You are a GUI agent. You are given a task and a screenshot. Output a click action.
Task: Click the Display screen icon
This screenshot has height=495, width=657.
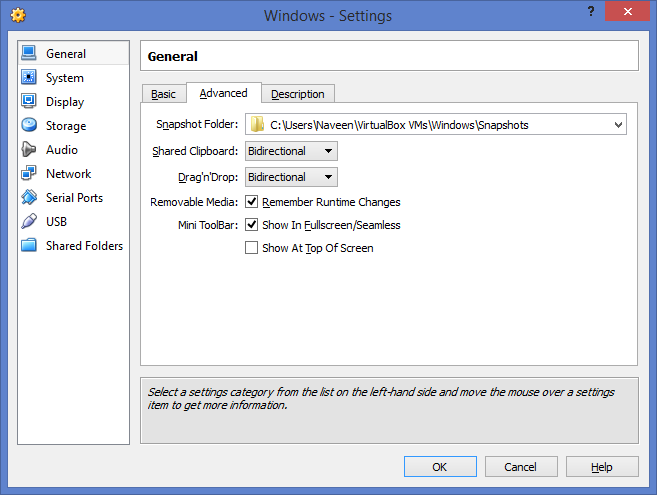[x=29, y=101]
